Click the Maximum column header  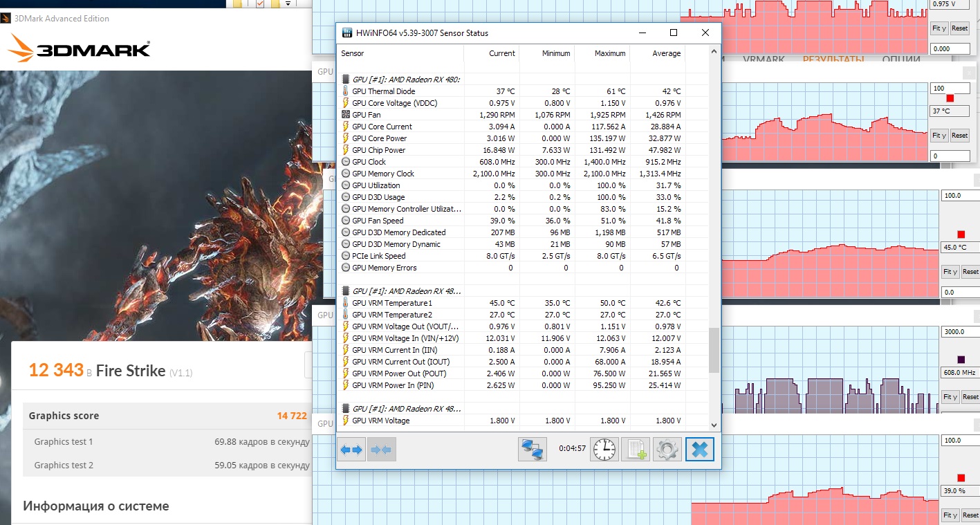pos(602,53)
